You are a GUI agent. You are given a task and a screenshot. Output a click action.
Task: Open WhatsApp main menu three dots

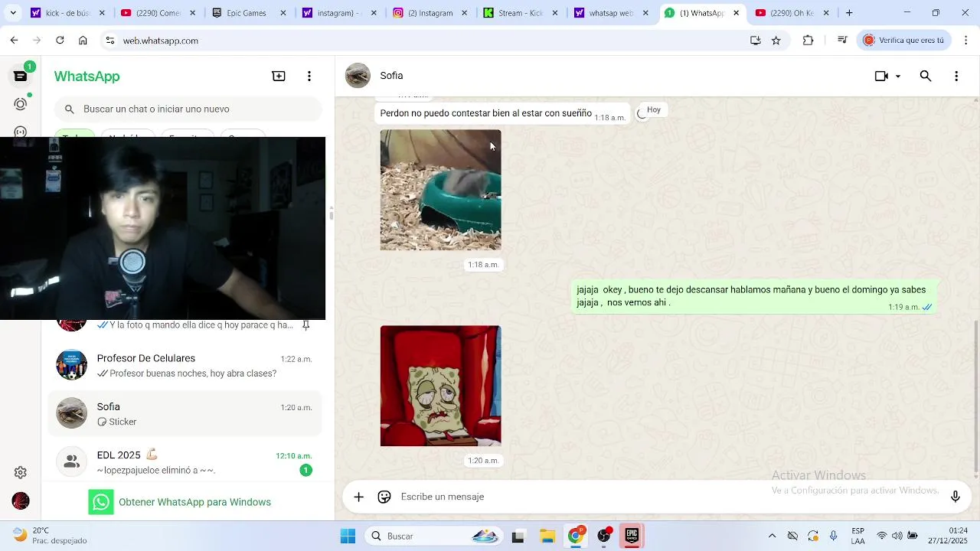309,76
